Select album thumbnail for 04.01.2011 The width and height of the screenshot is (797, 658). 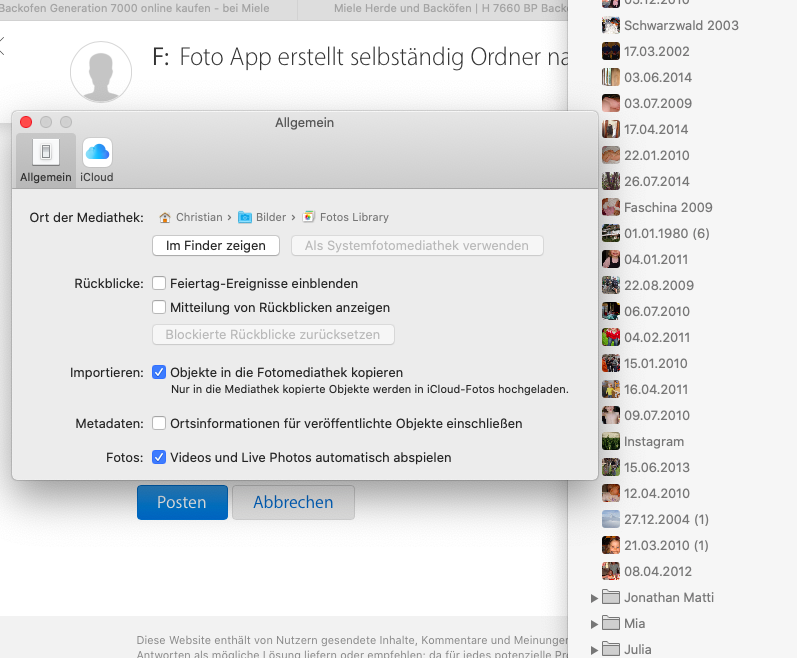coord(610,259)
